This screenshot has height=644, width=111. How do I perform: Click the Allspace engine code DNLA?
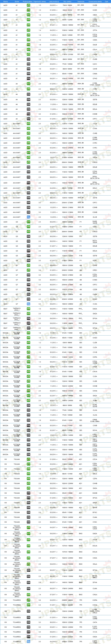tap(95, 564)
